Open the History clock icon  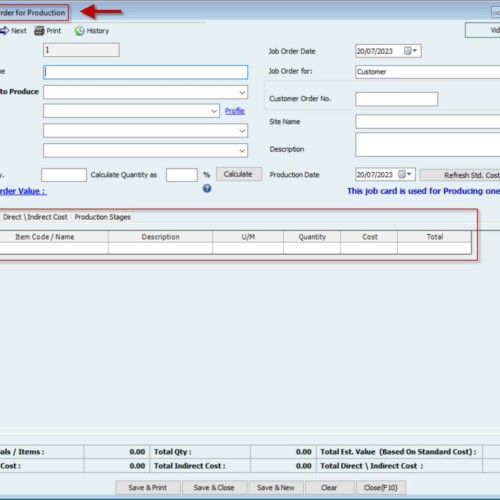pos(79,31)
